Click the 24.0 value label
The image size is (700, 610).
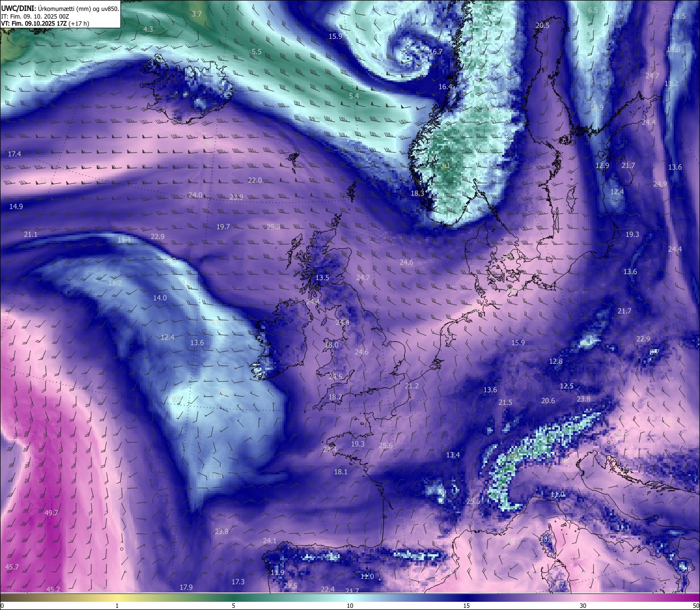pyautogui.click(x=195, y=195)
